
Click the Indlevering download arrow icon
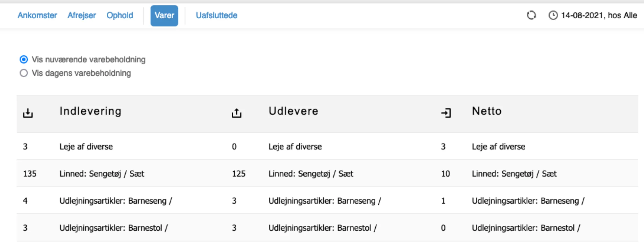point(28,112)
